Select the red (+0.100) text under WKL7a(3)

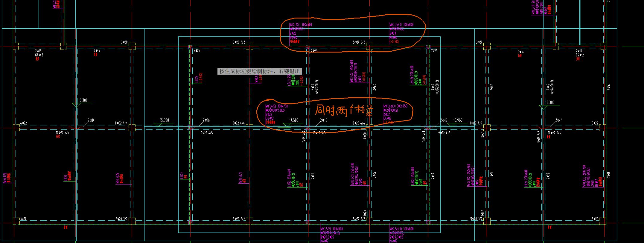[394, 42]
